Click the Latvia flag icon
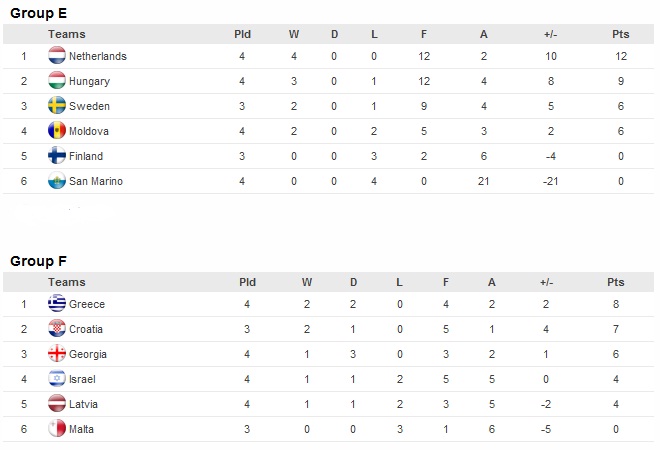Screen dimensions: 660x450 (57, 404)
